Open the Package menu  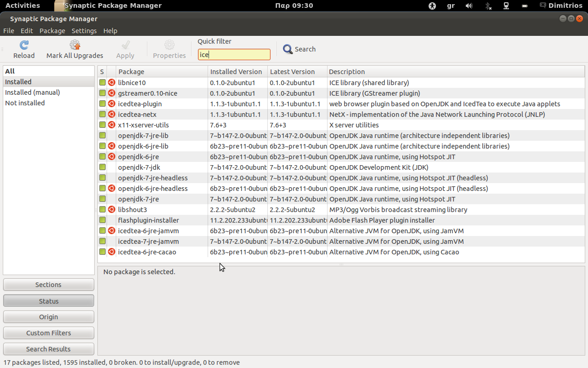tap(52, 31)
